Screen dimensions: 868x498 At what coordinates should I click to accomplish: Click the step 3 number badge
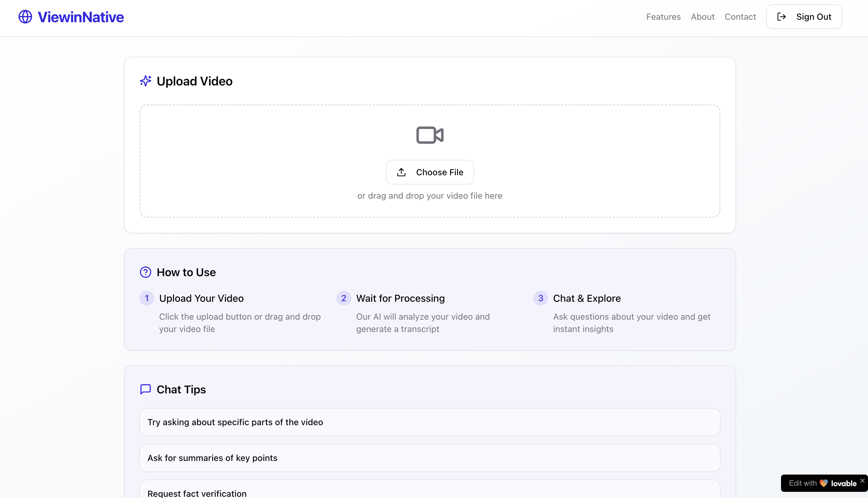click(x=540, y=298)
